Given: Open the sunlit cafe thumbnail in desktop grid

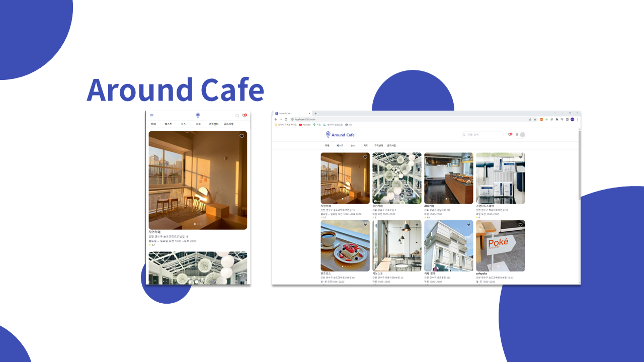Looking at the screenshot, I should tap(345, 178).
